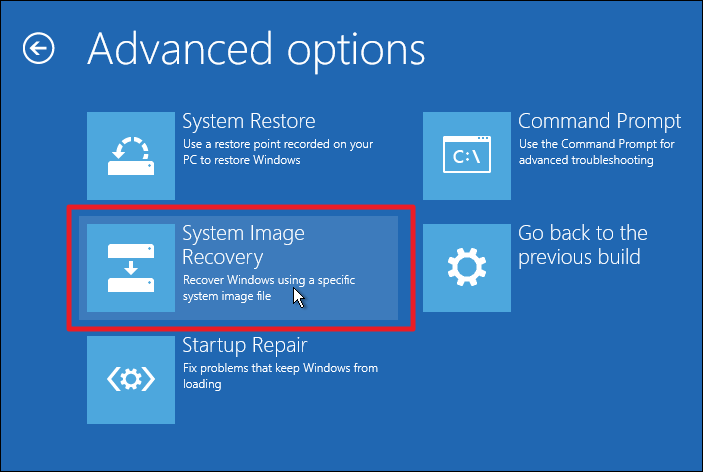
Task: Click 'Fix problems that keep Windows' description
Action: (x=280, y=376)
